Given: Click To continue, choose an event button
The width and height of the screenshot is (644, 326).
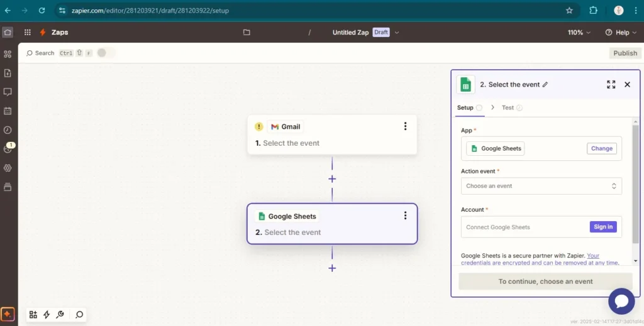Looking at the screenshot, I should [x=545, y=281].
